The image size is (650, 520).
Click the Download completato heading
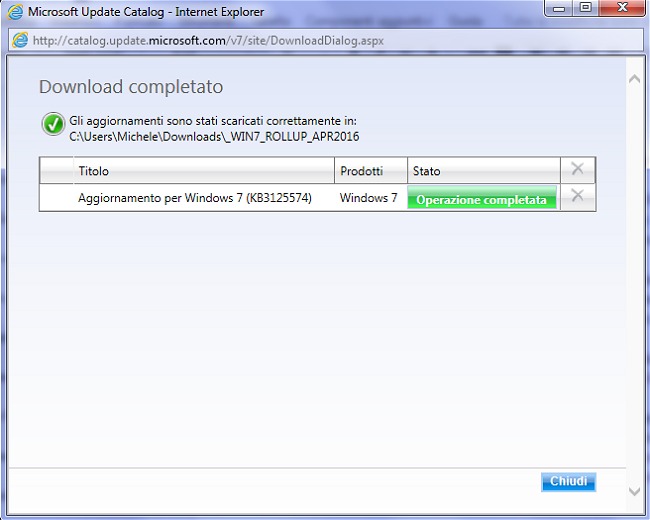click(131, 87)
